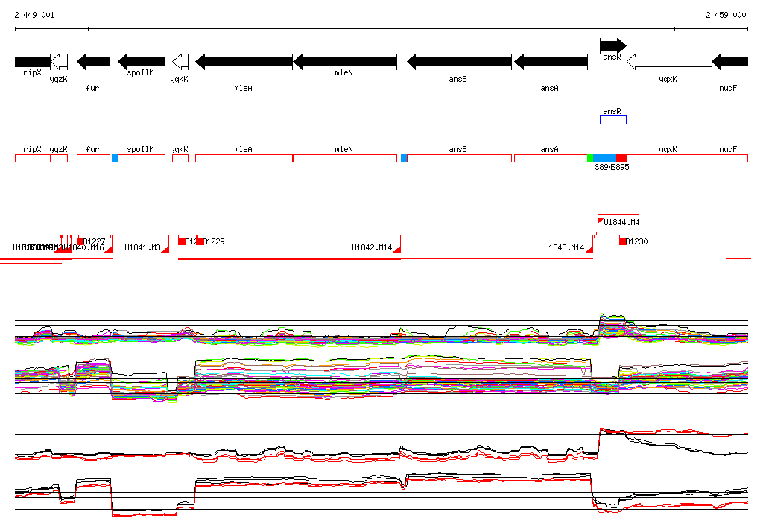
Task: Click the red-outlined ansB segment box
Action: click(459, 158)
